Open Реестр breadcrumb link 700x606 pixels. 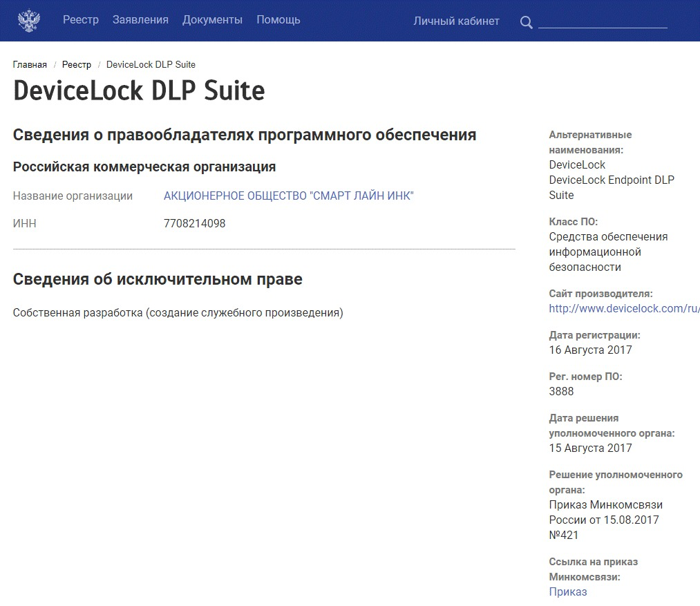point(76,65)
